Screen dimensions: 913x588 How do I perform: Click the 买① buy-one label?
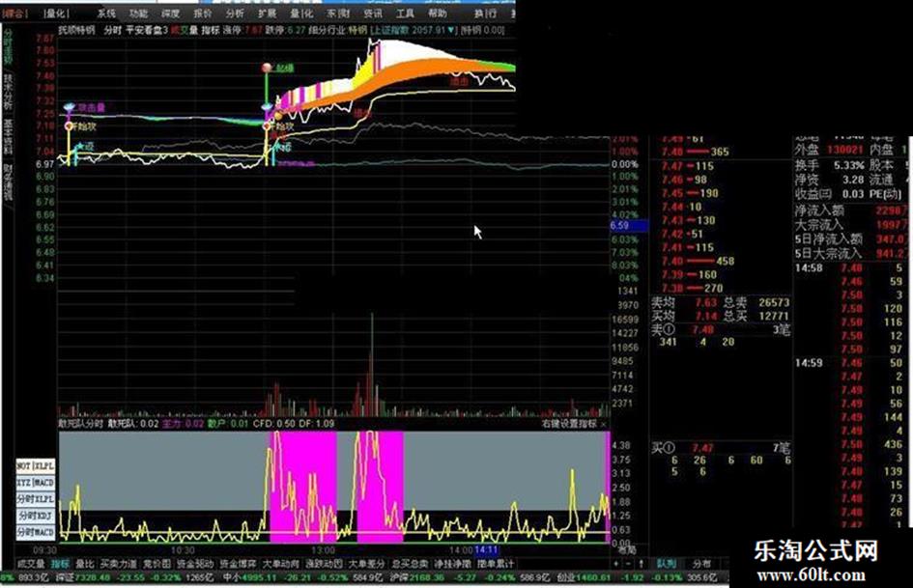pyautogui.click(x=663, y=448)
